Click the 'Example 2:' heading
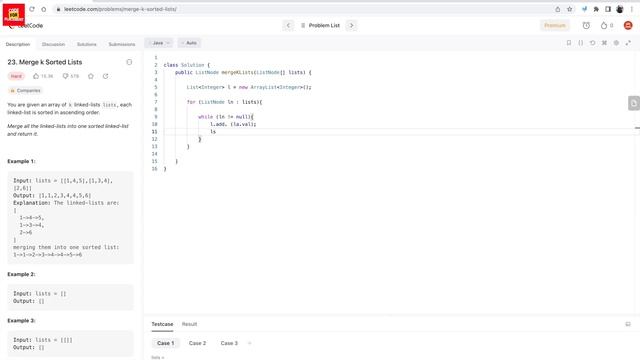 [x=21, y=274]
